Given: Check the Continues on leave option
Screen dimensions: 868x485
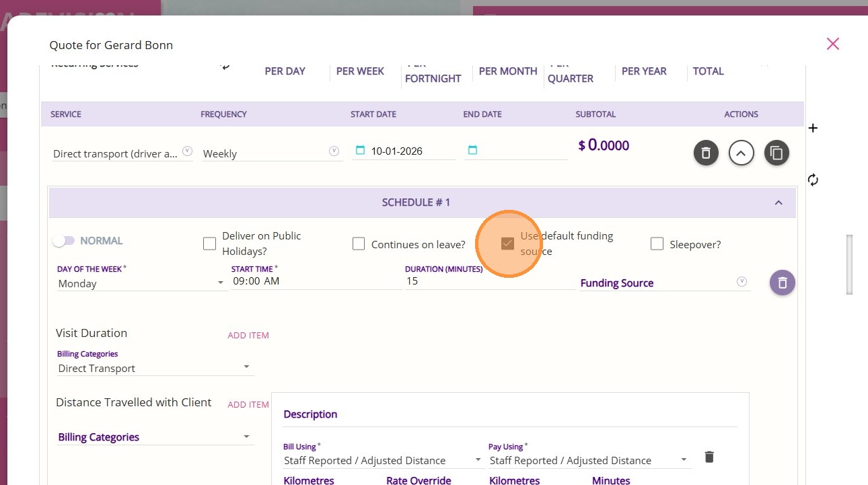Looking at the screenshot, I should click(359, 244).
